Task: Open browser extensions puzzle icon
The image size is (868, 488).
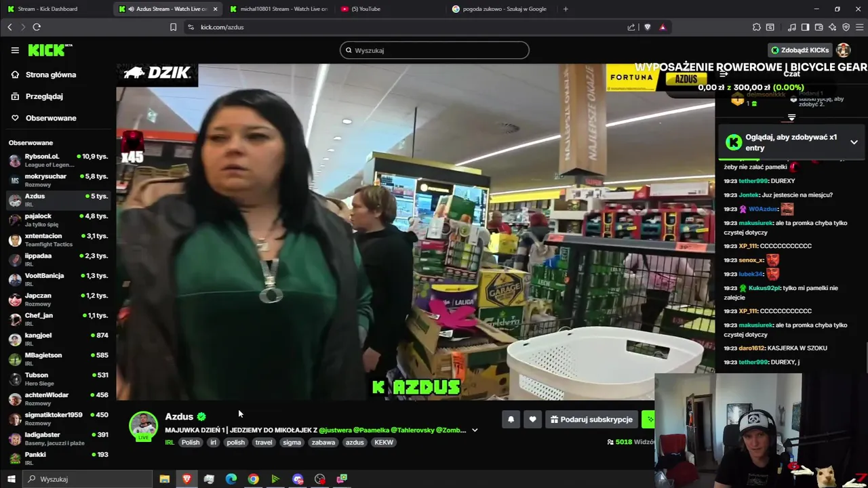Action: (757, 27)
